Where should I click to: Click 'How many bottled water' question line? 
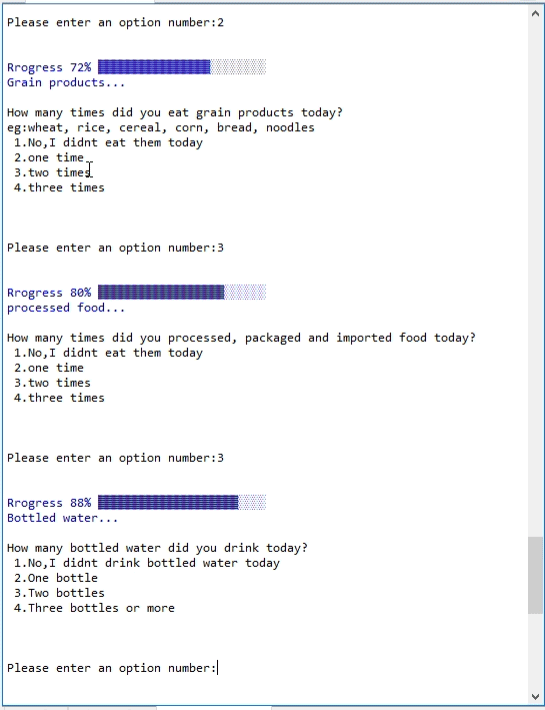click(x=158, y=548)
